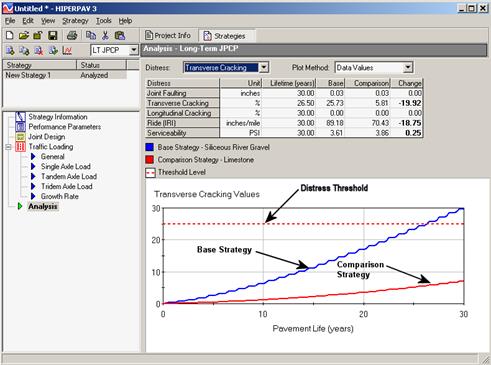This screenshot has width=491, height=365.
Task: Open the LT JPCP dropdown
Action: tap(133, 50)
